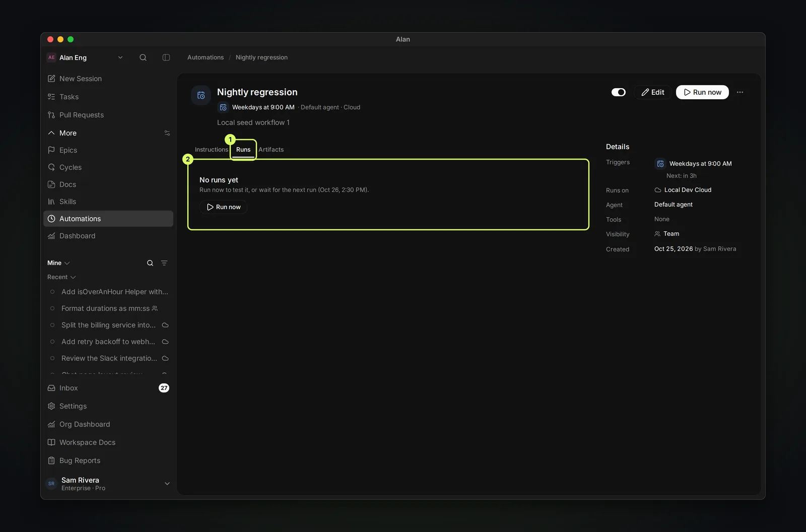
Task: Open Settings gear icon
Action: tap(51, 406)
